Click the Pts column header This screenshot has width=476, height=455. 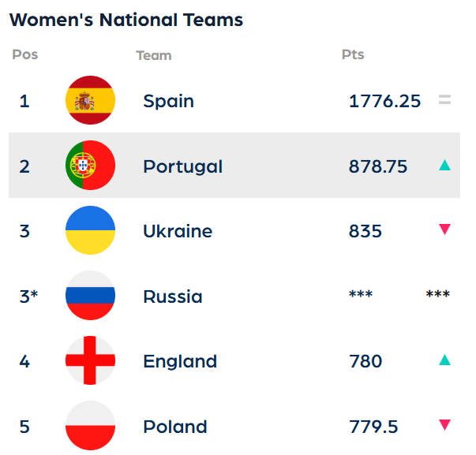(353, 55)
